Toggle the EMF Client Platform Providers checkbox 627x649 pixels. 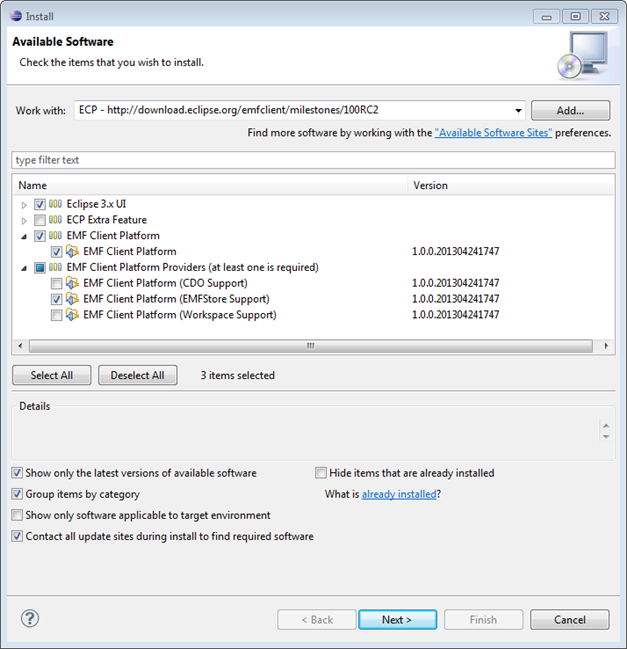pos(40,268)
